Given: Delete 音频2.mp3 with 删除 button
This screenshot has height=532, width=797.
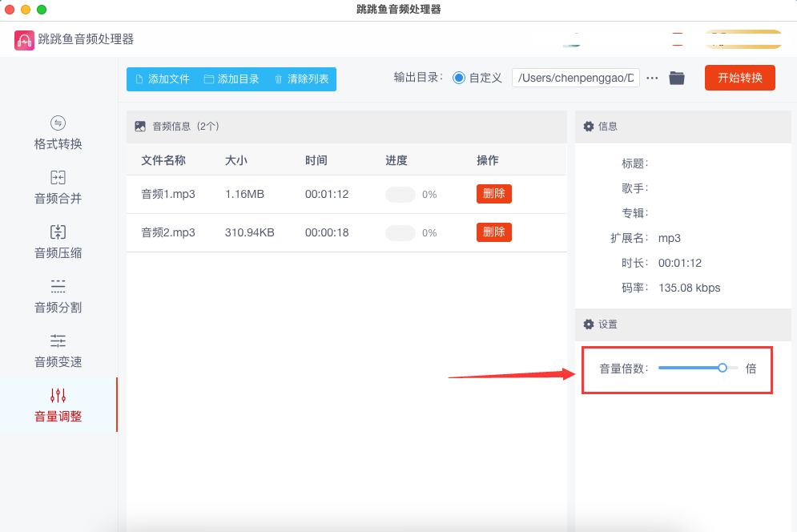Looking at the screenshot, I should [494, 232].
